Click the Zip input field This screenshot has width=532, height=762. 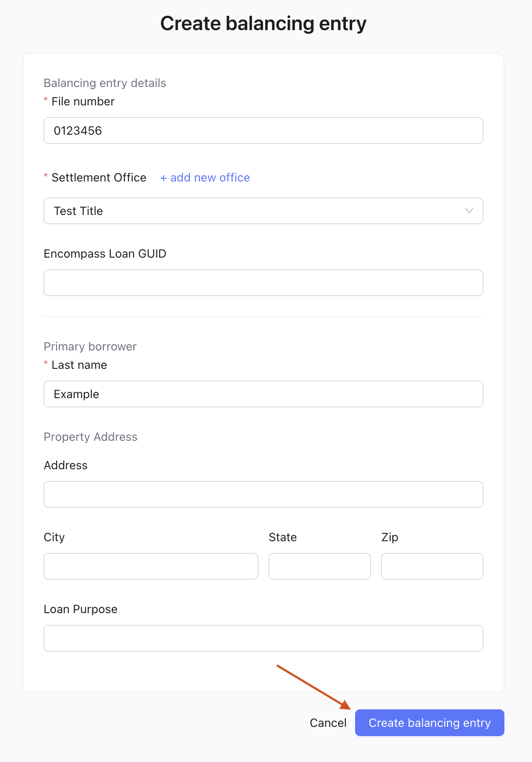click(432, 566)
